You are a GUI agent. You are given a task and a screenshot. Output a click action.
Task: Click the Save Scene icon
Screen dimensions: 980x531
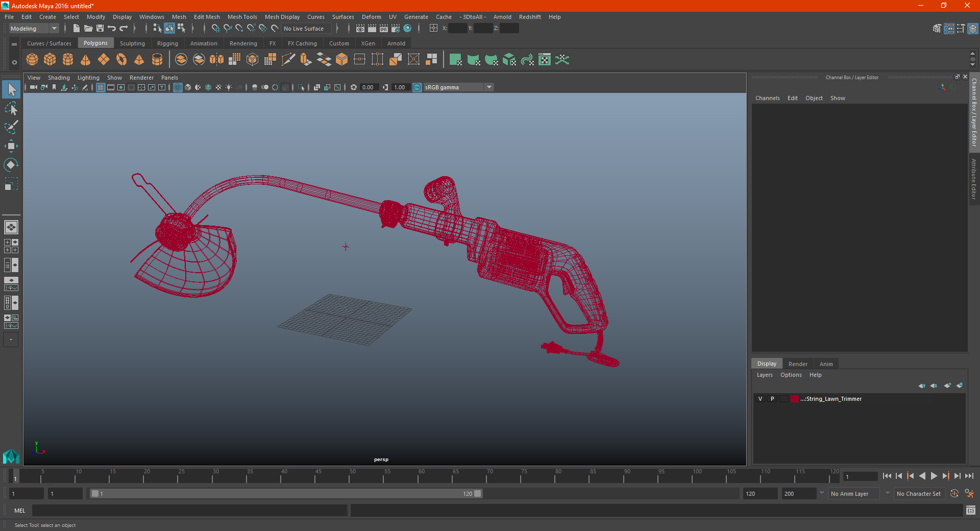coord(100,29)
